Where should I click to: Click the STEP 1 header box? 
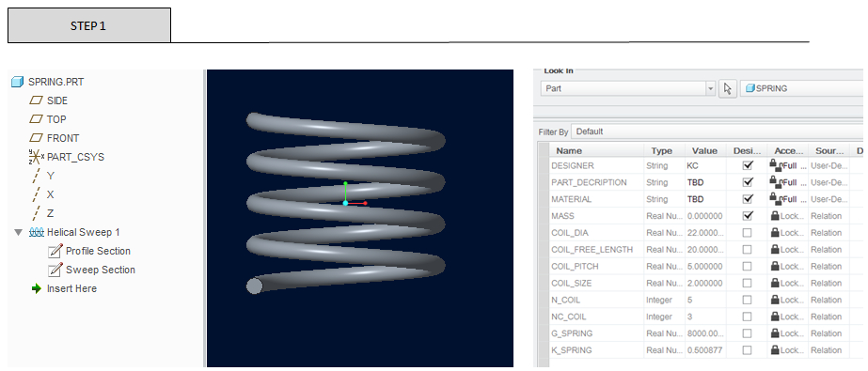89,25
